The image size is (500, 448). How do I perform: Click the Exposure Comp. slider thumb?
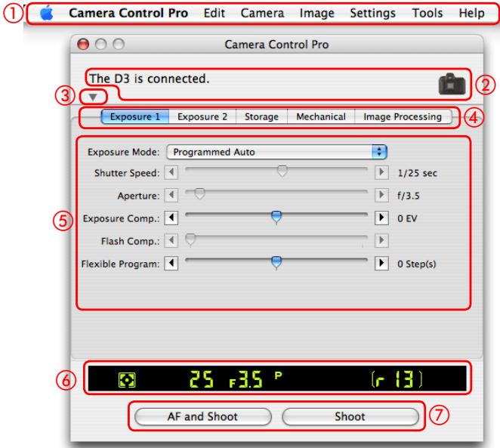276,217
